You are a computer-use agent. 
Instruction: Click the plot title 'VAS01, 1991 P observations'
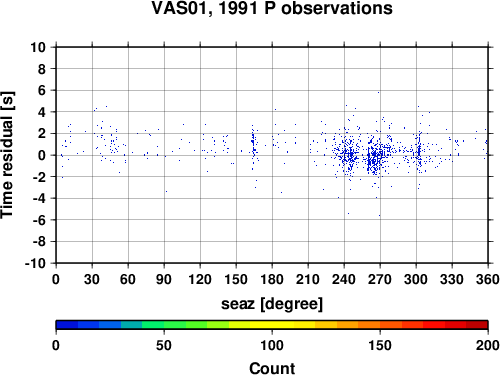coord(272,8)
